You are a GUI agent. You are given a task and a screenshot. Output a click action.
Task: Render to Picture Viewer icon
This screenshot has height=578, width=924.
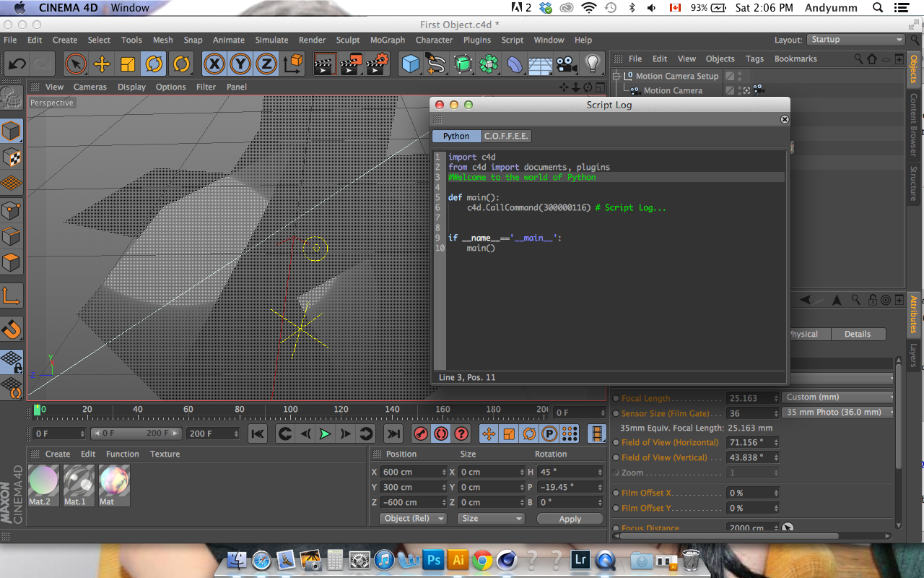(x=351, y=64)
